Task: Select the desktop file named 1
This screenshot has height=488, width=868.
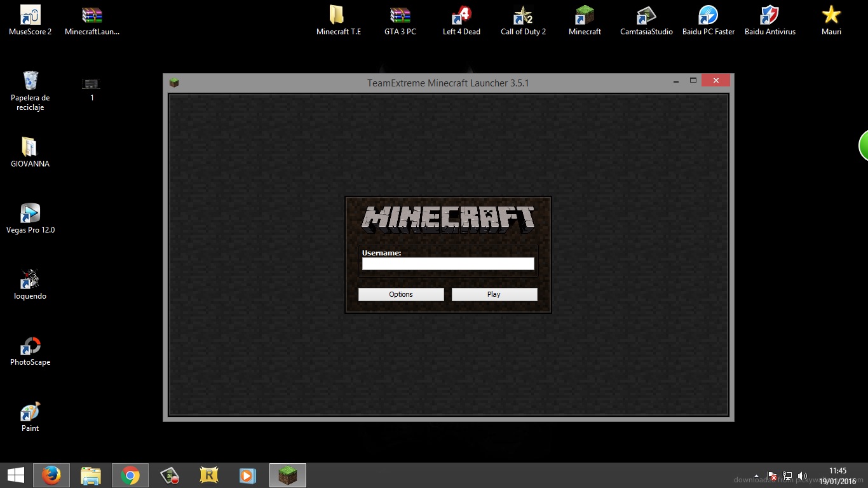Action: 92,88
